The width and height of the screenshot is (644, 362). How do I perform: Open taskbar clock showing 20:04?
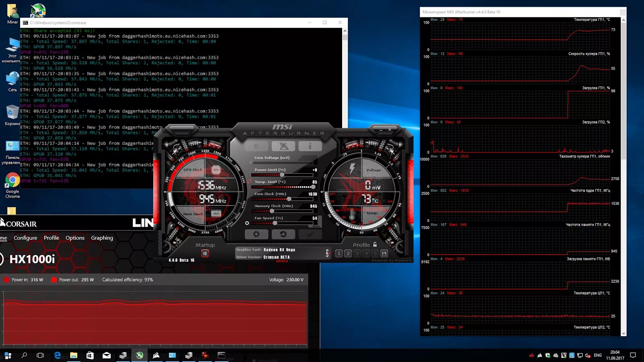tap(615, 355)
